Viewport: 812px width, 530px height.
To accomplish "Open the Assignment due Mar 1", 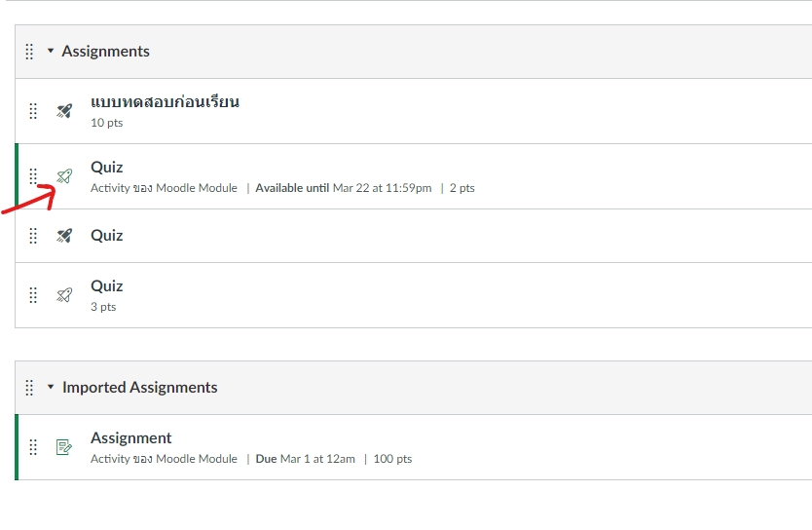I will point(131,438).
